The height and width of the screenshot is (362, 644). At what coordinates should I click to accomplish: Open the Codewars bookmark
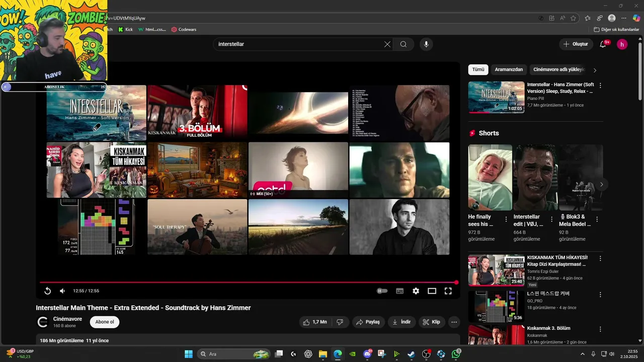click(x=184, y=29)
